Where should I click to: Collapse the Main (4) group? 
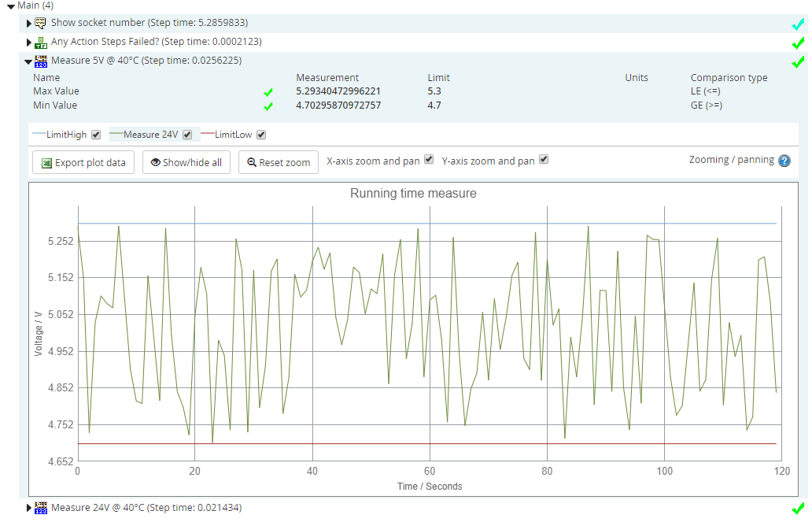click(10, 6)
